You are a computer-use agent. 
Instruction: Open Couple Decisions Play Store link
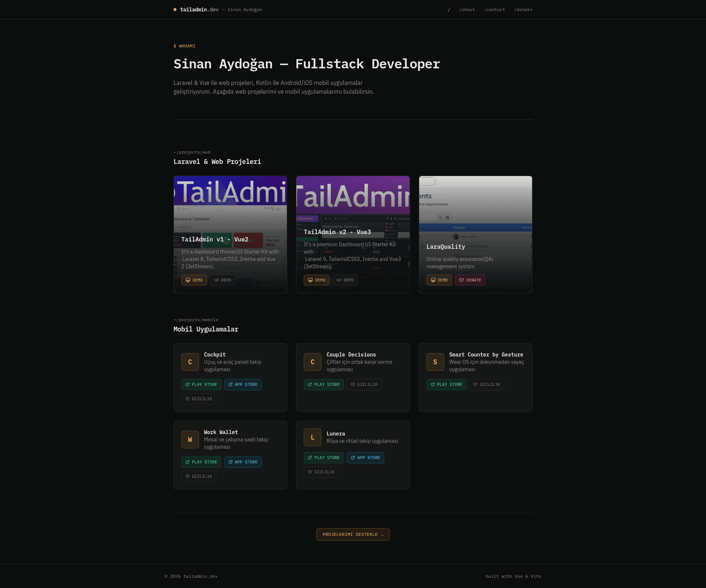[324, 384]
